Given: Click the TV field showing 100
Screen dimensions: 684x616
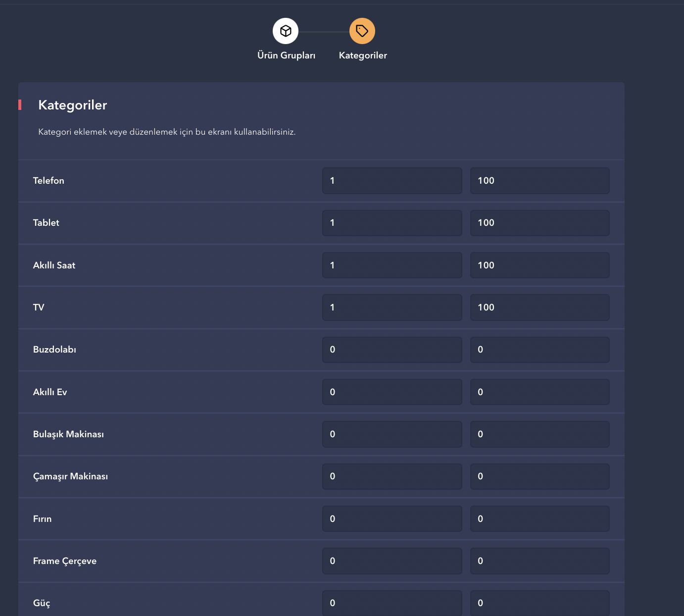Looking at the screenshot, I should point(539,308).
